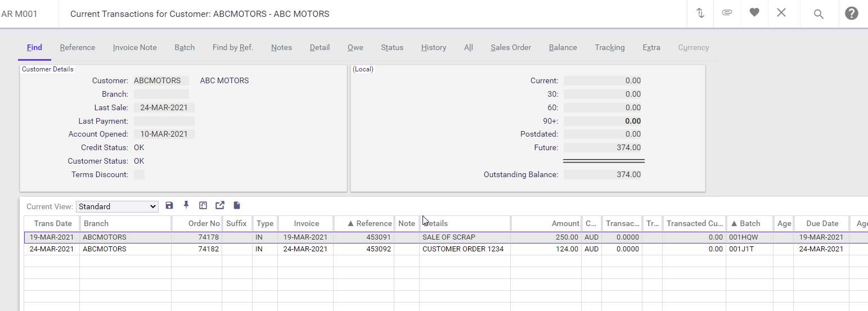Click the Transacted Cu... column header

point(695,223)
